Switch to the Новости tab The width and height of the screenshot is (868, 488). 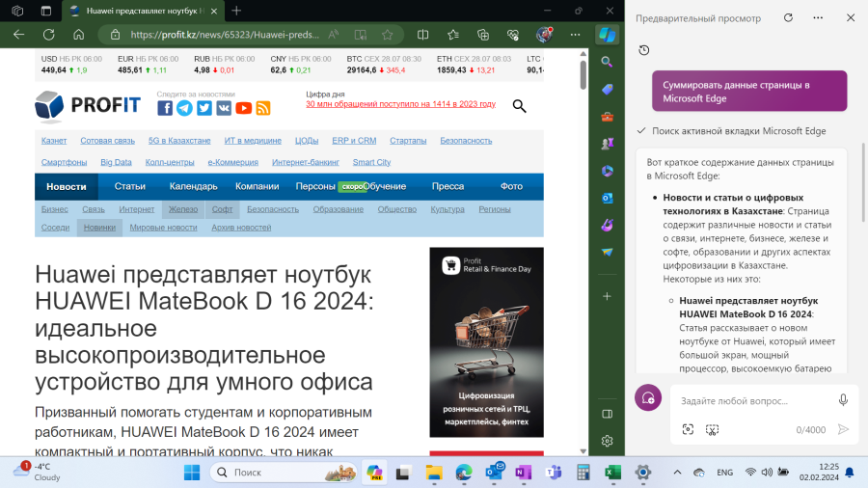click(67, 186)
